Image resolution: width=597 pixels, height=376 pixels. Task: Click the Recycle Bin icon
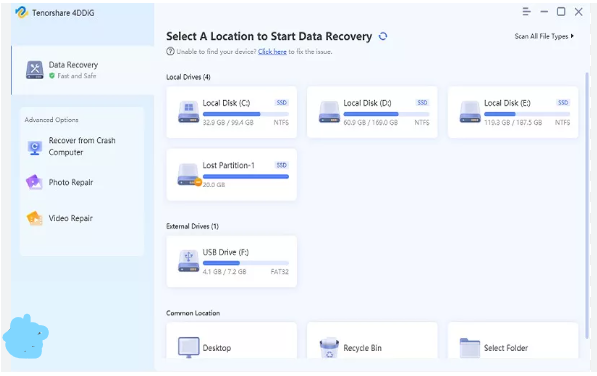[x=329, y=348]
